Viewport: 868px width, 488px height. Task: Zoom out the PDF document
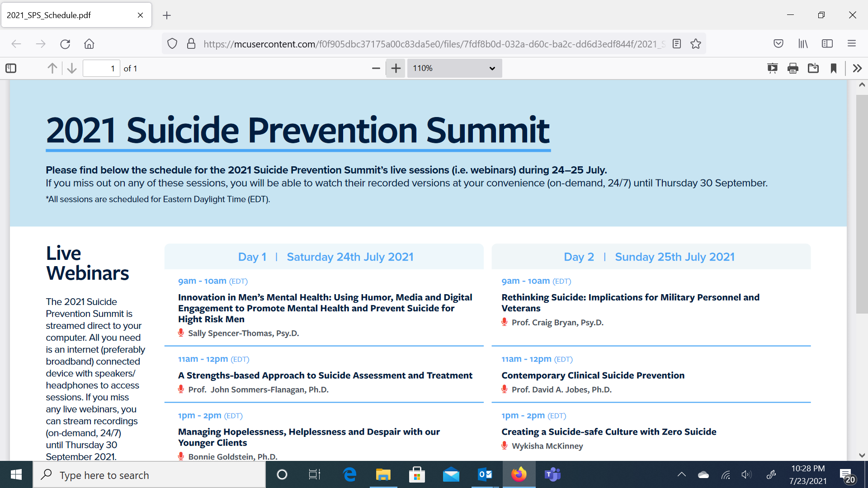click(x=376, y=68)
